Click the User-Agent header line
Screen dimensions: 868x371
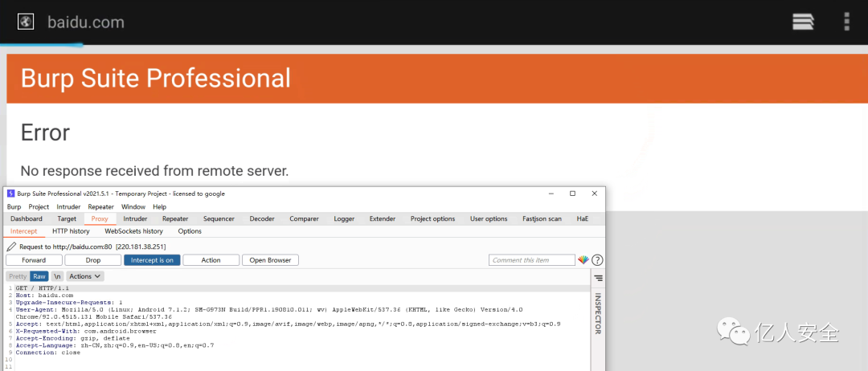[269, 313]
